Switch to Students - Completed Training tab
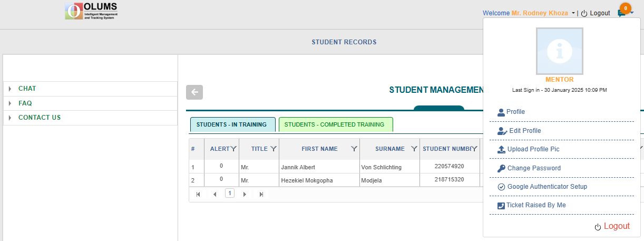The image size is (644, 241). click(336, 124)
